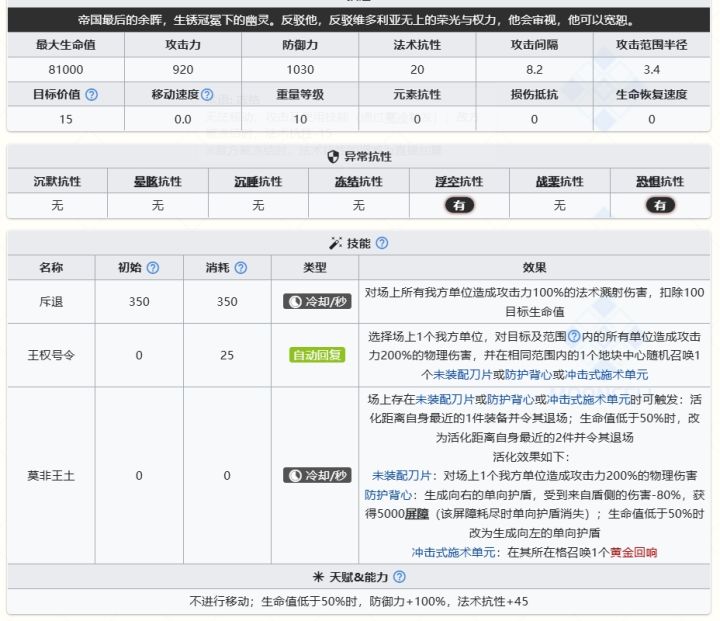This screenshot has width=720, height=621.
Task: Click the 自动回复 type badge
Action: [x=315, y=355]
